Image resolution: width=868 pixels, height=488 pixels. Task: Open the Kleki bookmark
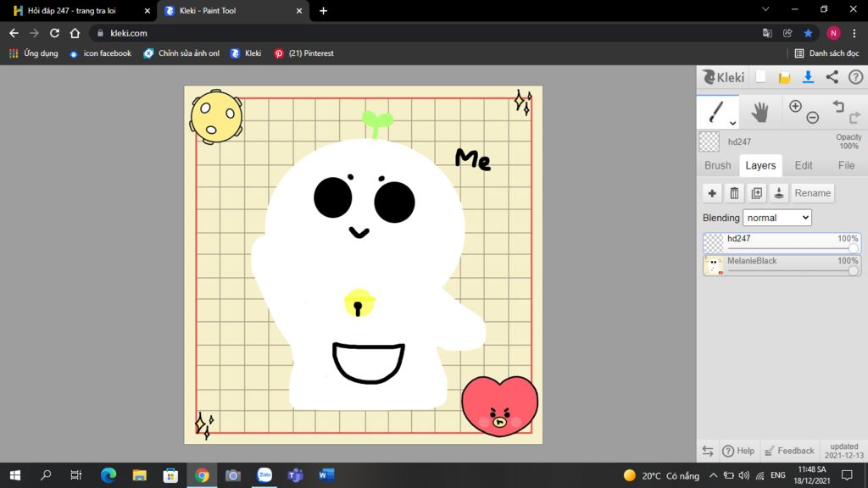coord(245,53)
